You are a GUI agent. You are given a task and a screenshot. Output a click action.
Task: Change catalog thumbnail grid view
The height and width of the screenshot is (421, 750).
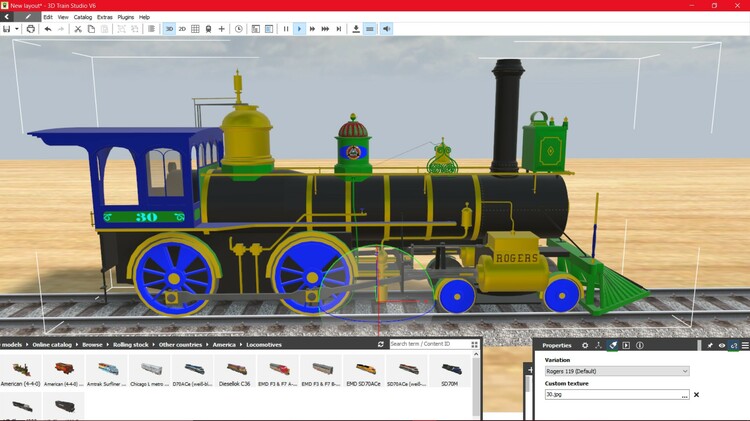pyautogui.click(x=474, y=344)
